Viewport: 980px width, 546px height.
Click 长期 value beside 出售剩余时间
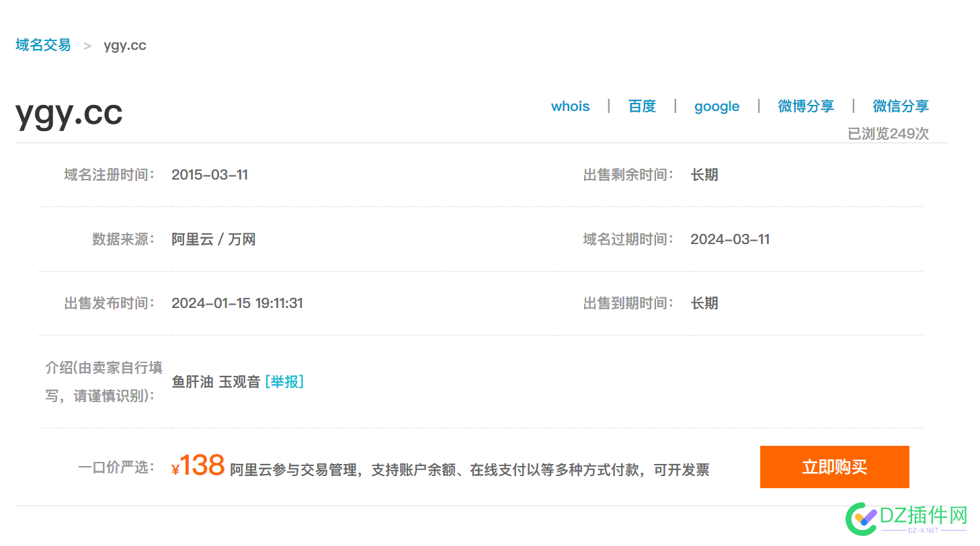click(x=704, y=175)
